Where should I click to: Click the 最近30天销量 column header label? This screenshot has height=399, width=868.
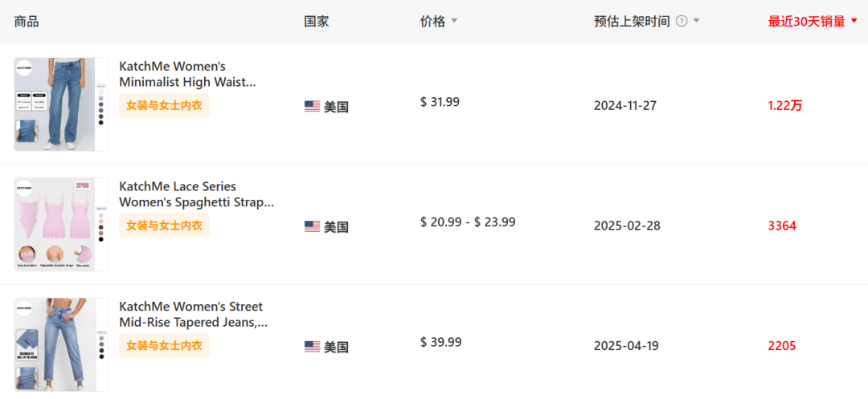click(x=806, y=22)
